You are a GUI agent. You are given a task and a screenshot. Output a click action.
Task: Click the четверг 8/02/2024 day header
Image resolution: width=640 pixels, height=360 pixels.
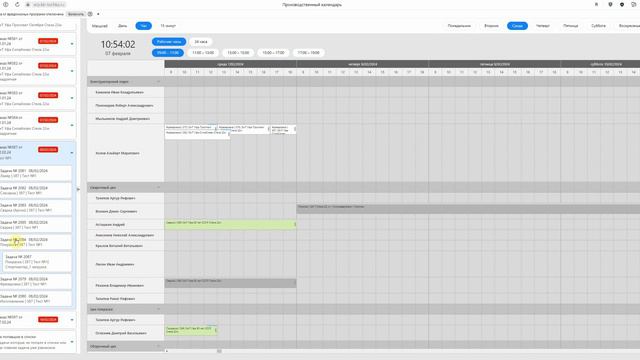click(x=362, y=64)
